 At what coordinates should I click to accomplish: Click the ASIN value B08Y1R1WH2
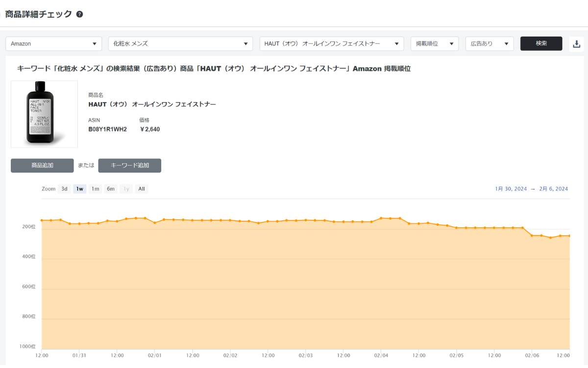click(107, 130)
